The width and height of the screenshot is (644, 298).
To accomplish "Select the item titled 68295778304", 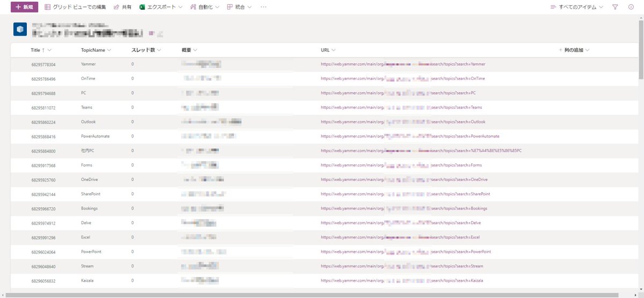I will [x=43, y=64].
